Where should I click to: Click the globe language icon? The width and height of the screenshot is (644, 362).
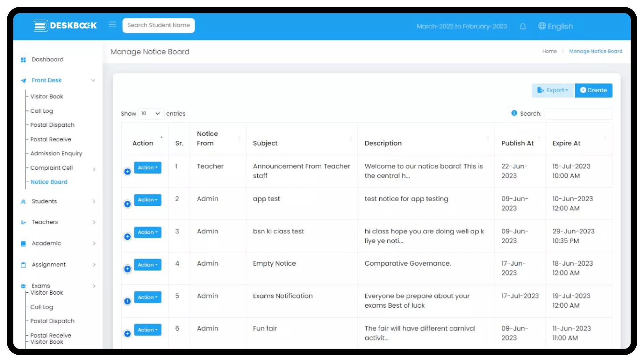click(x=542, y=26)
